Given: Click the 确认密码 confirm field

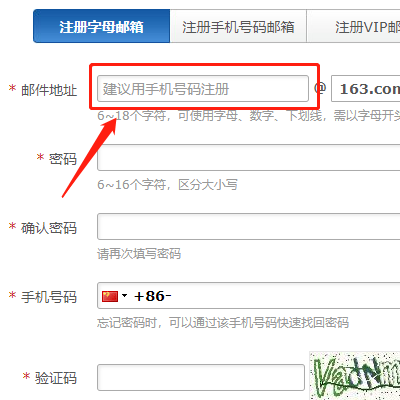Looking at the screenshot, I should pyautogui.click(x=249, y=227).
